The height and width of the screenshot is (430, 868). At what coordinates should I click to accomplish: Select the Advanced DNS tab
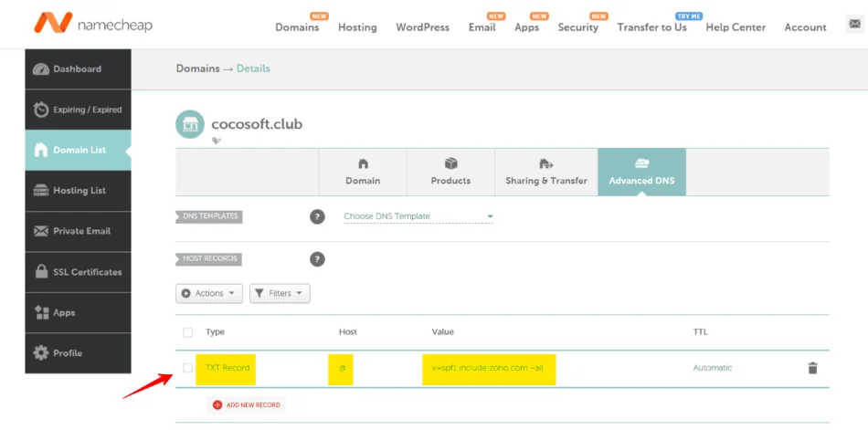coord(641,173)
